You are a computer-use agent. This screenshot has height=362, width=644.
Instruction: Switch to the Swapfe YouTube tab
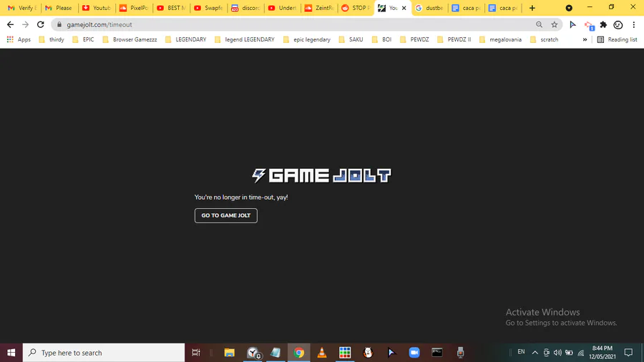[x=208, y=8]
